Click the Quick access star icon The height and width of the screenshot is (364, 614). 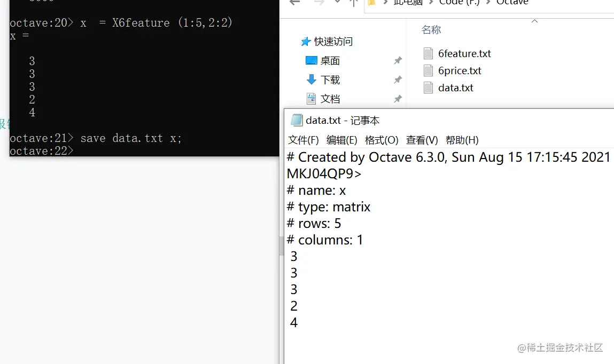[x=306, y=42]
